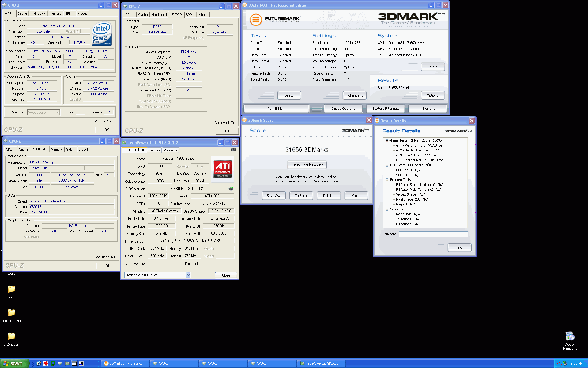Viewport: 588px width, 368px height.
Task: Click the red system tray icon
Action: pyautogui.click(x=560, y=363)
